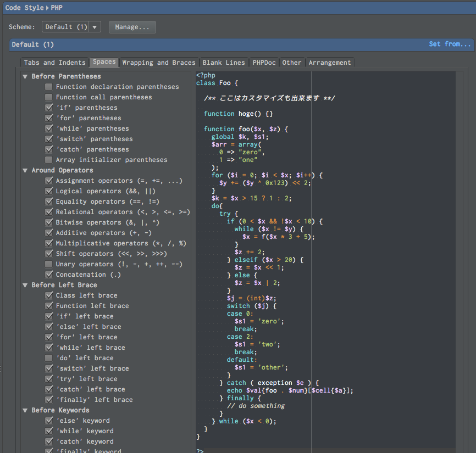Disable the 'if' parentheses option

point(48,108)
